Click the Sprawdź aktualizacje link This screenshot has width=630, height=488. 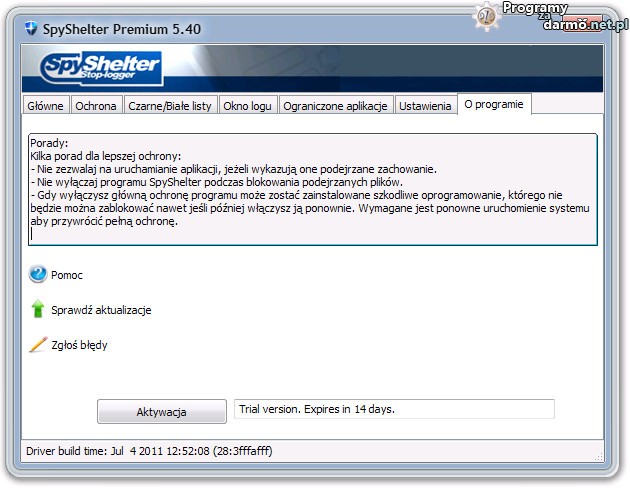(x=101, y=311)
